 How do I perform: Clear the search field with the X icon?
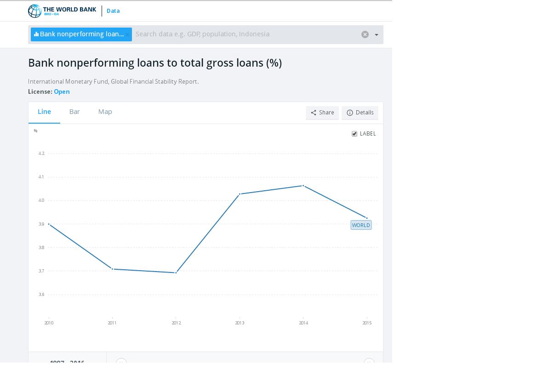tap(365, 34)
